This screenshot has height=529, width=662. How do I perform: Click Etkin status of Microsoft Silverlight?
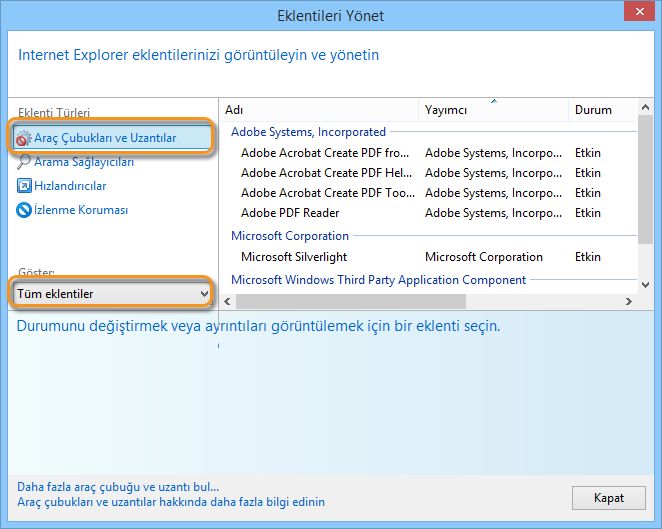(x=588, y=257)
